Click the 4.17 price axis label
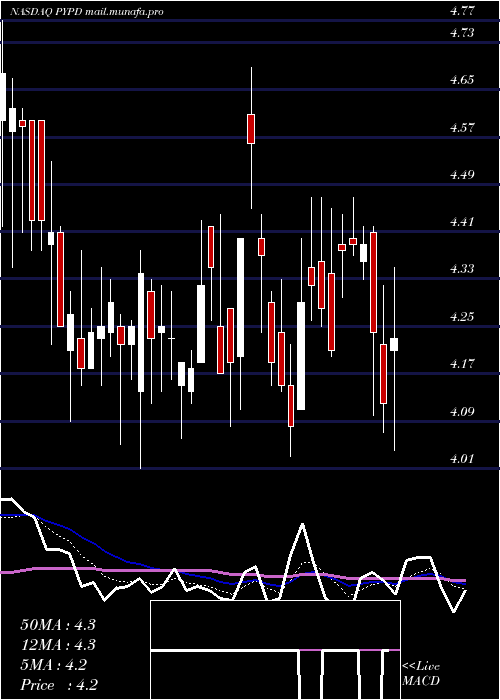 (x=462, y=364)
